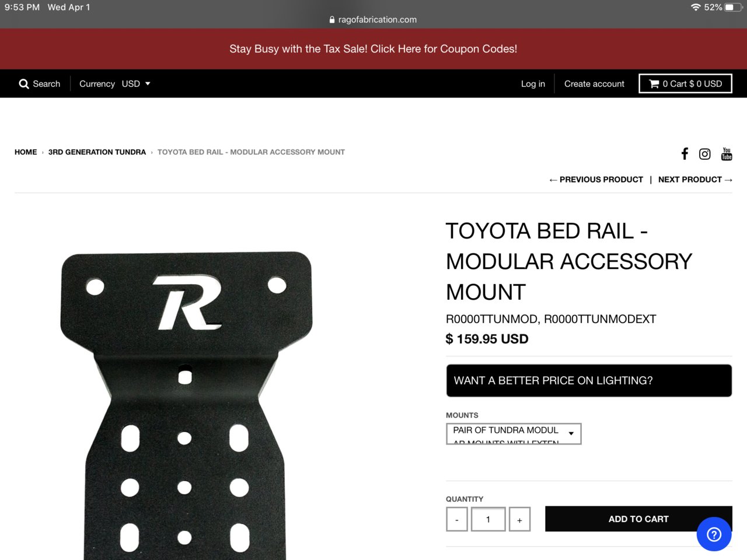This screenshot has height=560, width=747.
Task: Open the YouTube icon link
Action: [727, 154]
